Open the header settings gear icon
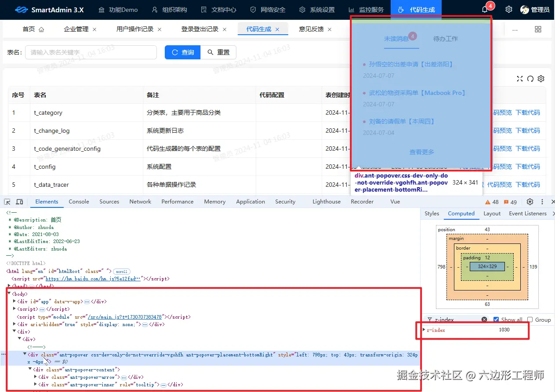The image size is (555, 392). 509,10
